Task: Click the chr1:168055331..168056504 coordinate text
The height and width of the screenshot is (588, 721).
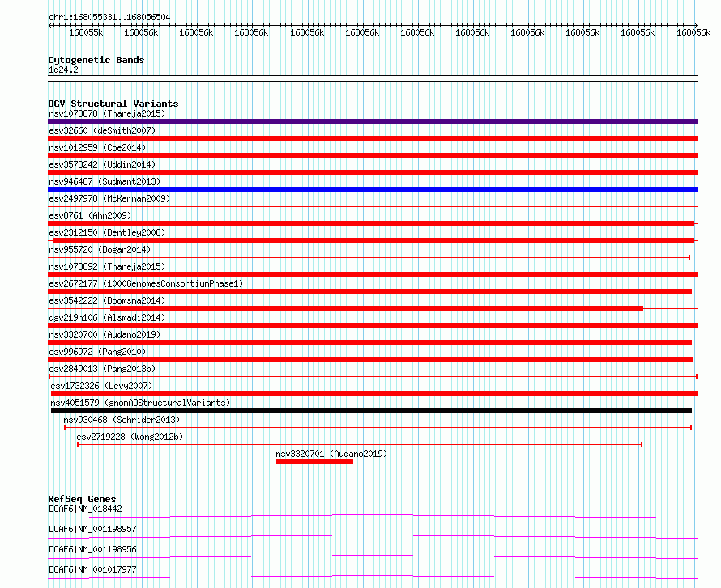Action: [109, 17]
